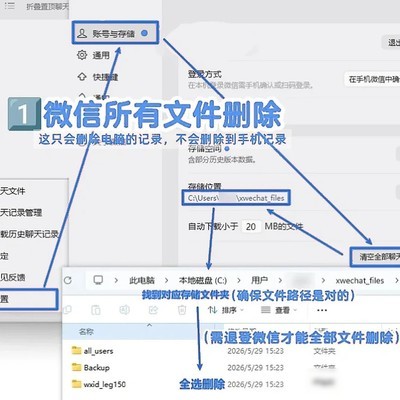
Task: Expand the chevron after the computer icon
Action: [x=116, y=281]
